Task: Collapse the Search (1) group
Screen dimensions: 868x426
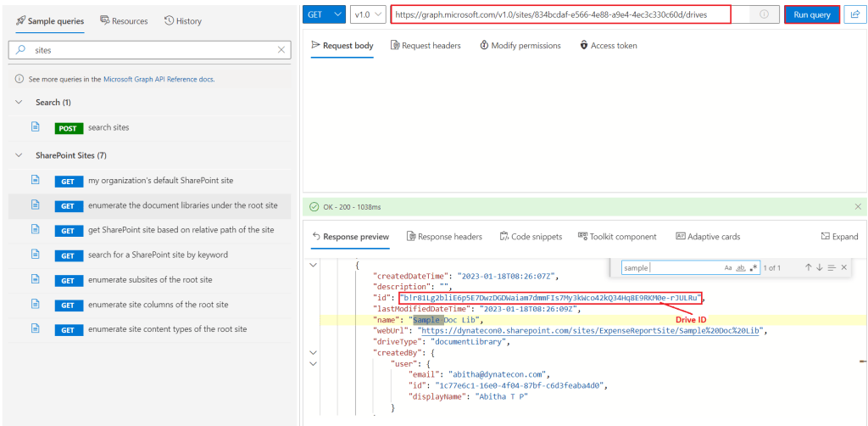Action: click(19, 102)
